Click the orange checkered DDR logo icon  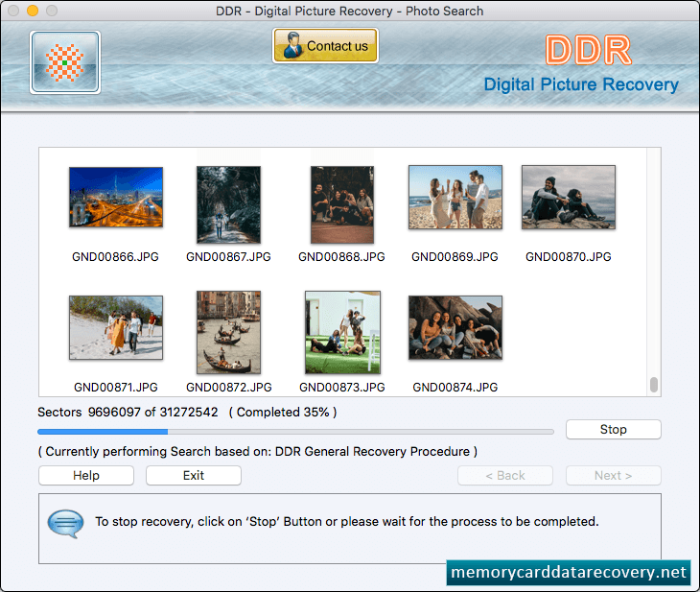pos(65,62)
